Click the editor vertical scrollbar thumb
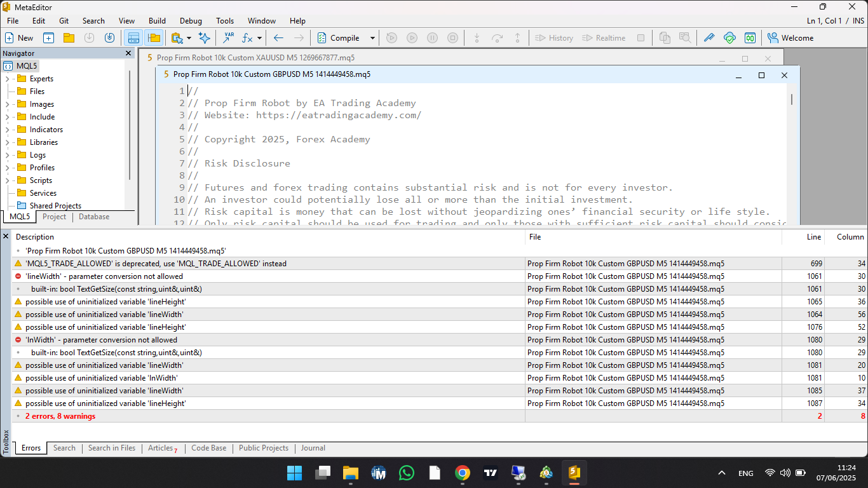Viewport: 868px width, 488px height. click(x=792, y=99)
